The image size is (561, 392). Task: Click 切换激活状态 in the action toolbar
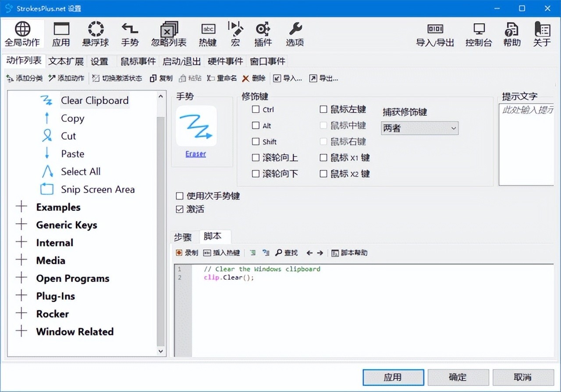pyautogui.click(x=117, y=78)
